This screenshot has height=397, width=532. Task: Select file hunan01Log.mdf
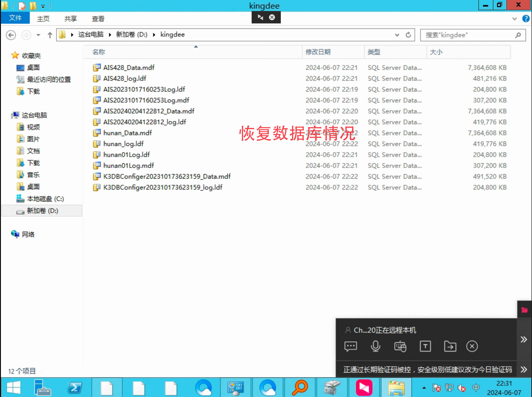coord(129,166)
